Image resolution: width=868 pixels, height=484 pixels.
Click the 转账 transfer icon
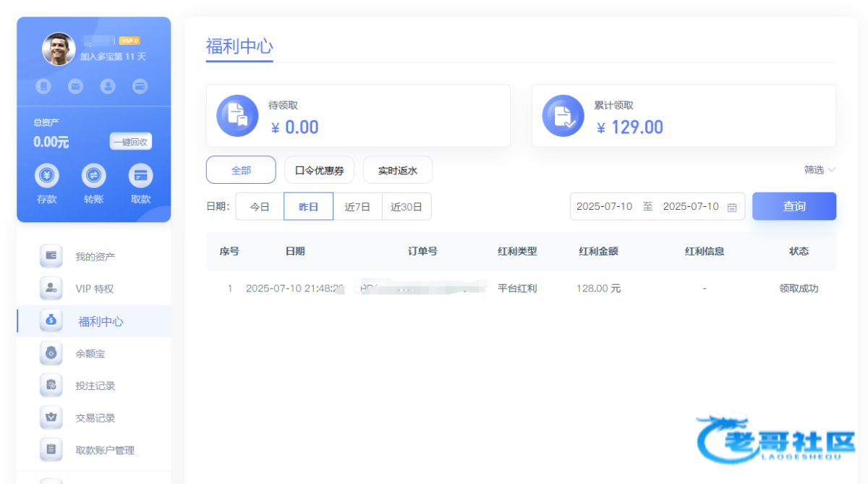[94, 176]
